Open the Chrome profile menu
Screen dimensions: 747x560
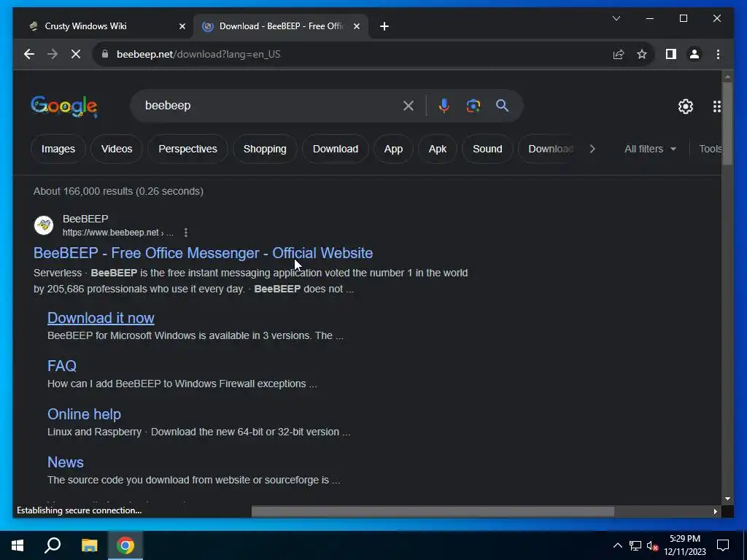[x=694, y=54]
